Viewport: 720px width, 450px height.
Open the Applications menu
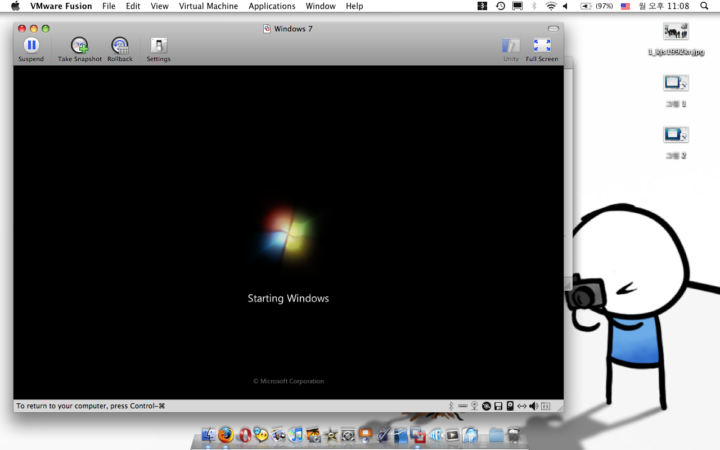[x=272, y=6]
